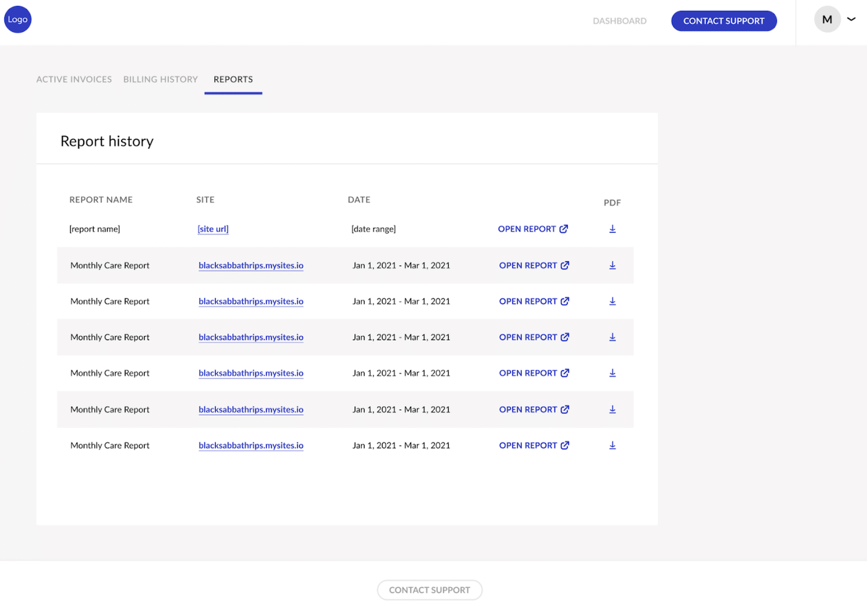This screenshot has height=616, width=867.
Task: Download PDF for fourth Monthly Care Report
Action: click(612, 373)
